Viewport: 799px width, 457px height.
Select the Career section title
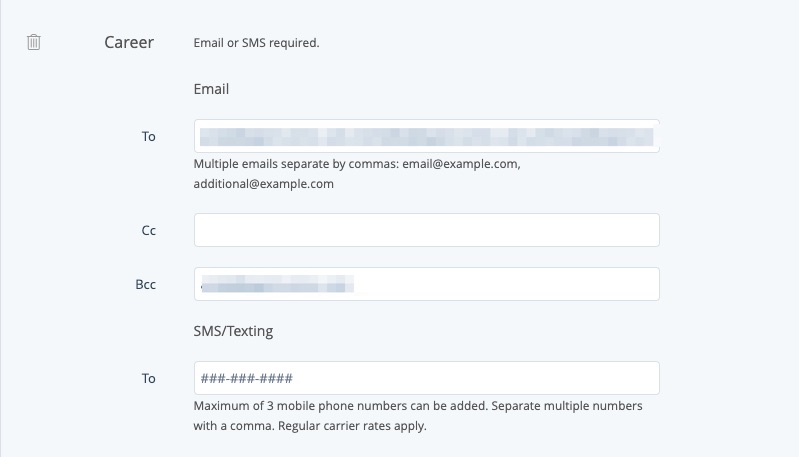[x=129, y=43]
